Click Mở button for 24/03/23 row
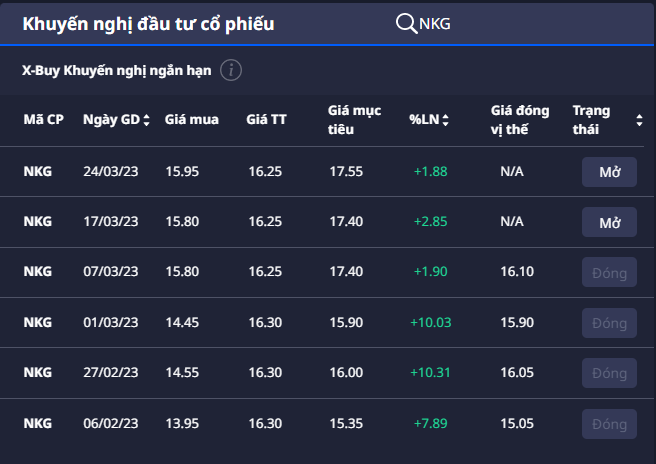 (609, 171)
